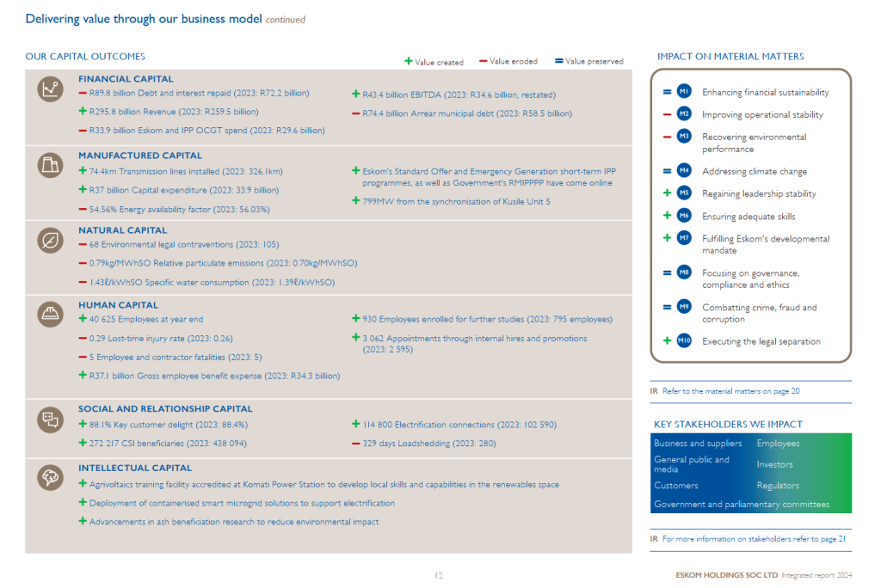Screen dimensions: 881x588
Task: Click the 'FINANCIAL CAPITAL' heading
Action: (126, 79)
